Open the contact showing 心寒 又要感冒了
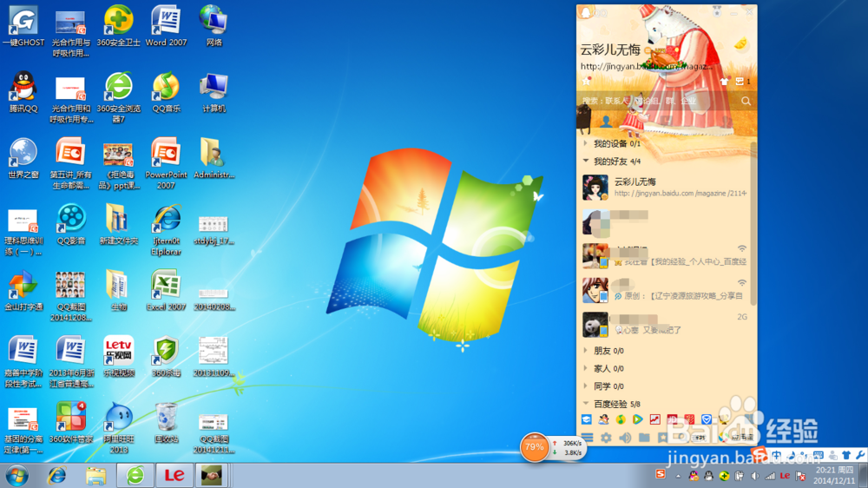 point(666,324)
